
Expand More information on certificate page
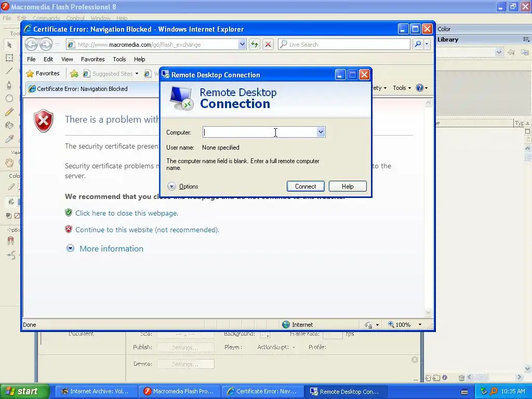pyautogui.click(x=105, y=248)
